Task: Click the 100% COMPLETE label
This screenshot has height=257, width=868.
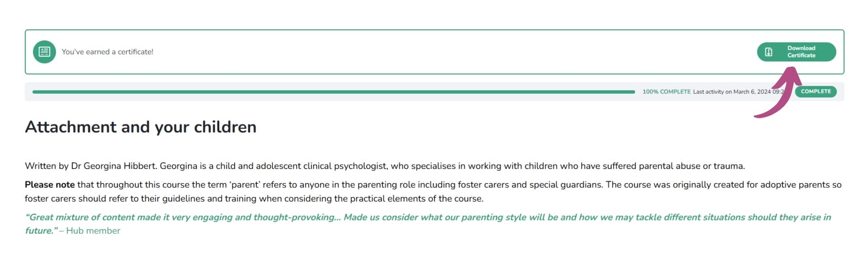Action: [666, 92]
